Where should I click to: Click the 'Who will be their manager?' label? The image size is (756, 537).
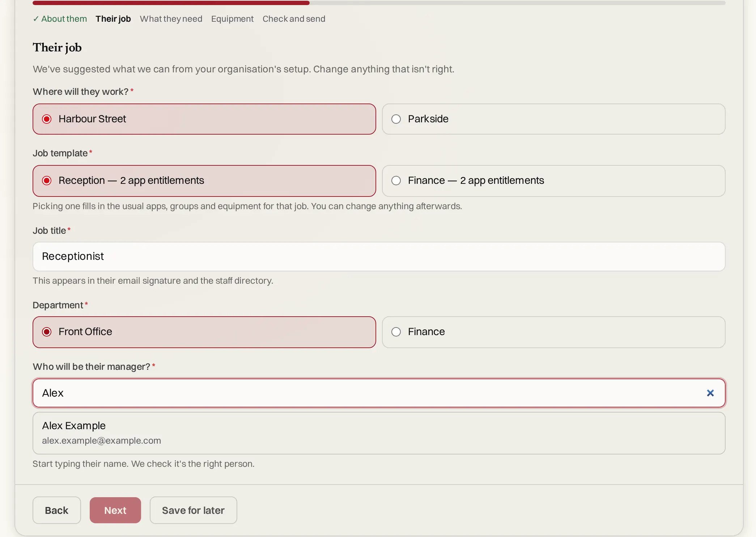(92, 367)
